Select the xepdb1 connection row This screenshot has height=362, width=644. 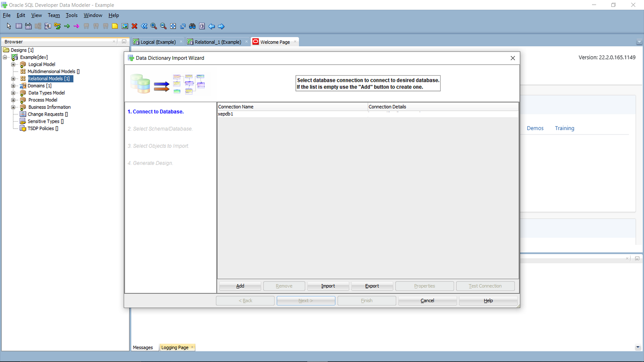(x=368, y=114)
